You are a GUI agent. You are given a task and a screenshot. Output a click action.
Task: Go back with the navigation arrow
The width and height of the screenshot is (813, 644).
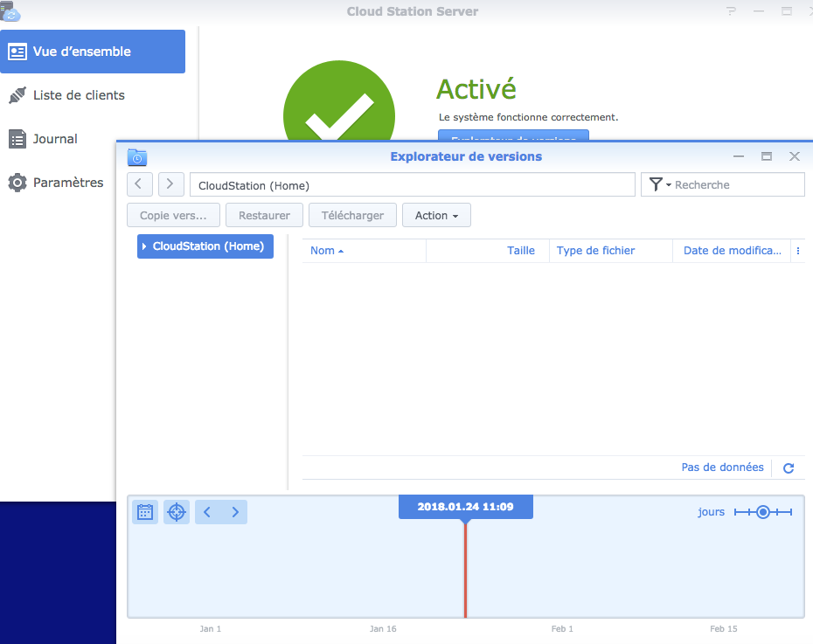[140, 184]
